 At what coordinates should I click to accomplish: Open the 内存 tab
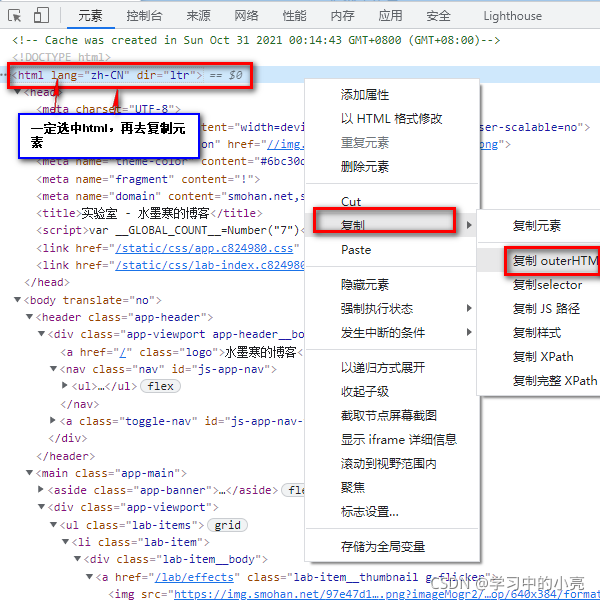[342, 16]
